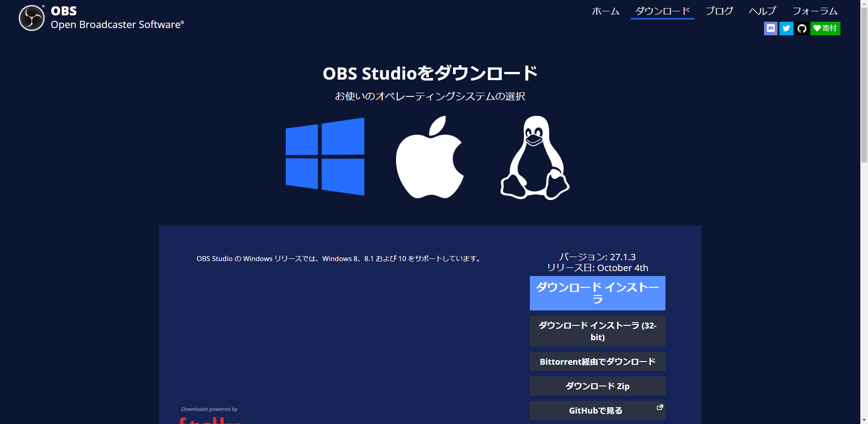Click the scrollbar down arrow
Screen dimensions: 868x424
(864, 420)
